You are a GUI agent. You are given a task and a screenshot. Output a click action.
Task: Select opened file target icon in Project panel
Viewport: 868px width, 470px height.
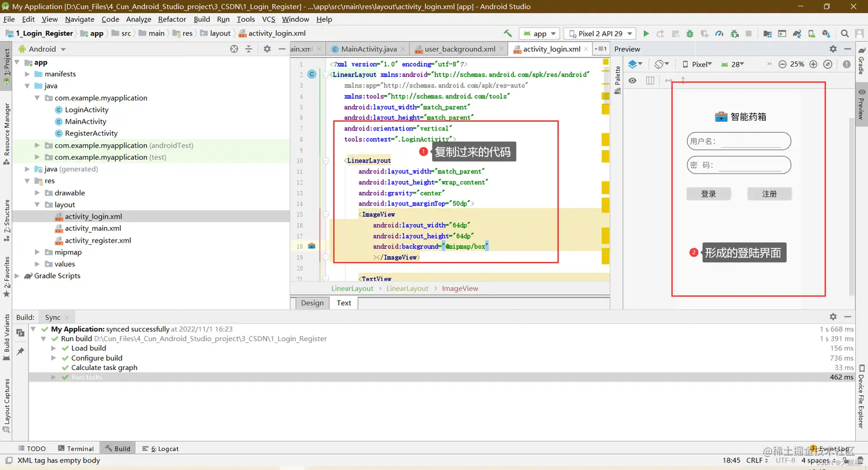(x=234, y=49)
